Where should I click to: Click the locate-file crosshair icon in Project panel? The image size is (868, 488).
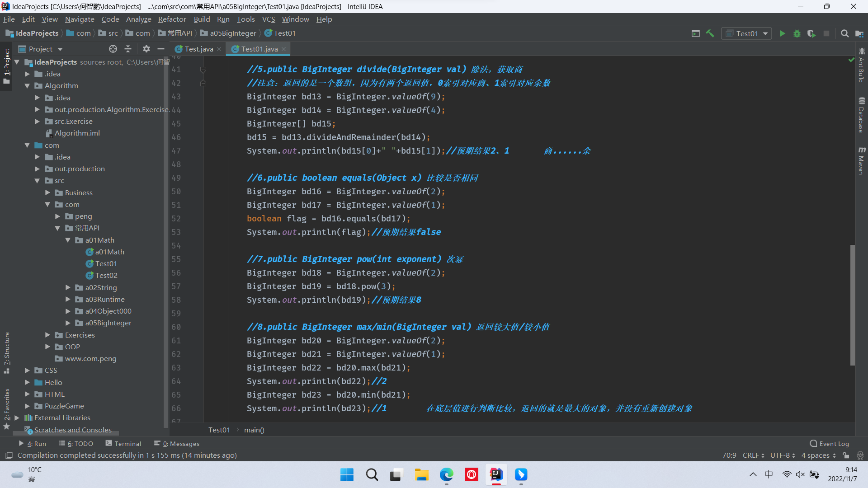point(113,49)
